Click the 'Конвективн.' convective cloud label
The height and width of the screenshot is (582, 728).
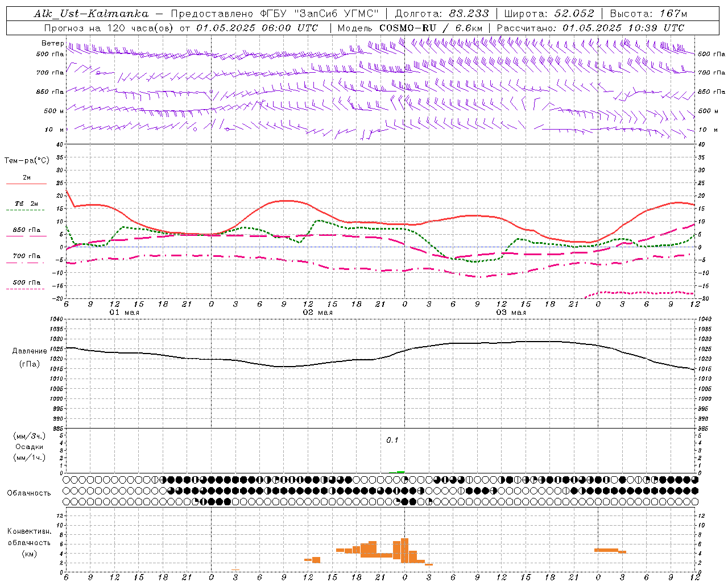(x=29, y=531)
